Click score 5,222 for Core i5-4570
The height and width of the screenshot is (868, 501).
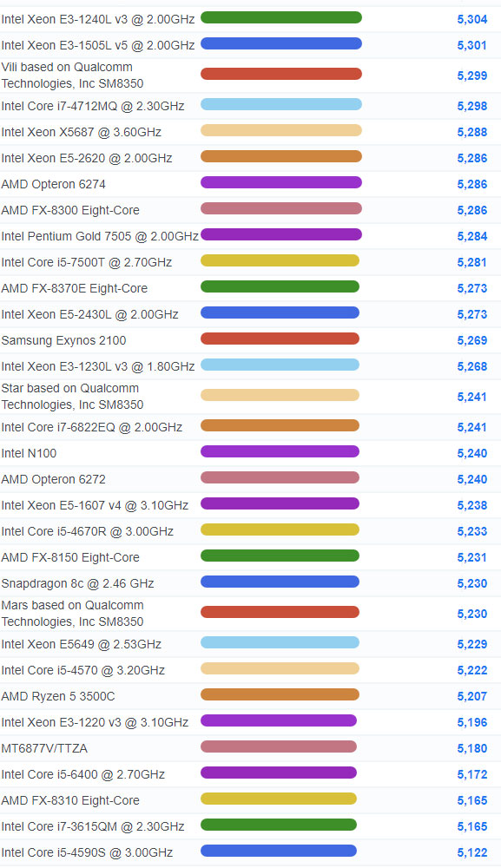[x=472, y=670]
